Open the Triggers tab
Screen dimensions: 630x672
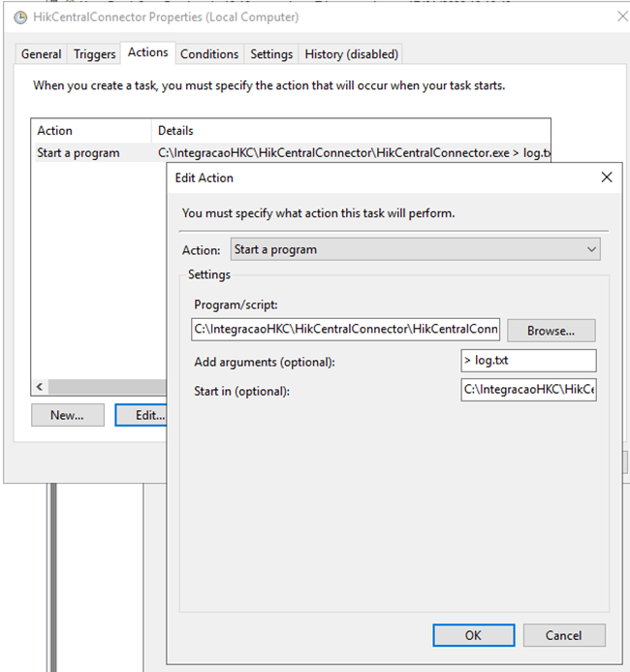pyautogui.click(x=95, y=54)
